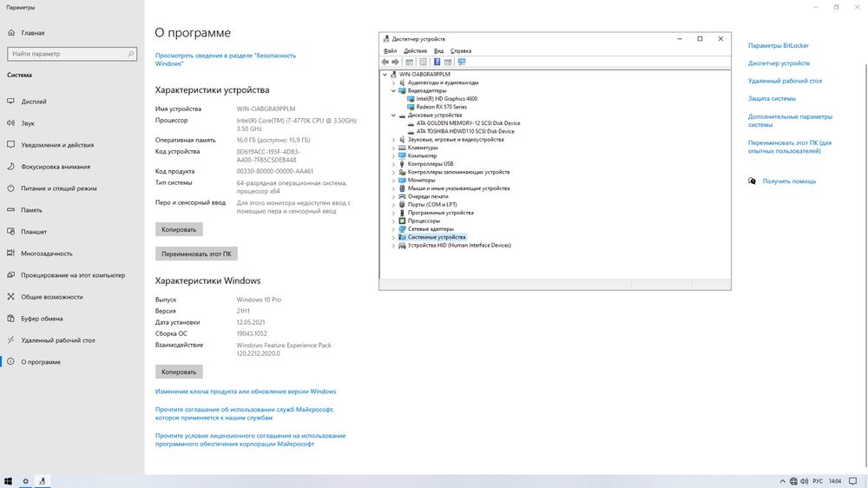The image size is (868, 488).
Task: Click the volume icon in system tray
Action: [805, 481]
